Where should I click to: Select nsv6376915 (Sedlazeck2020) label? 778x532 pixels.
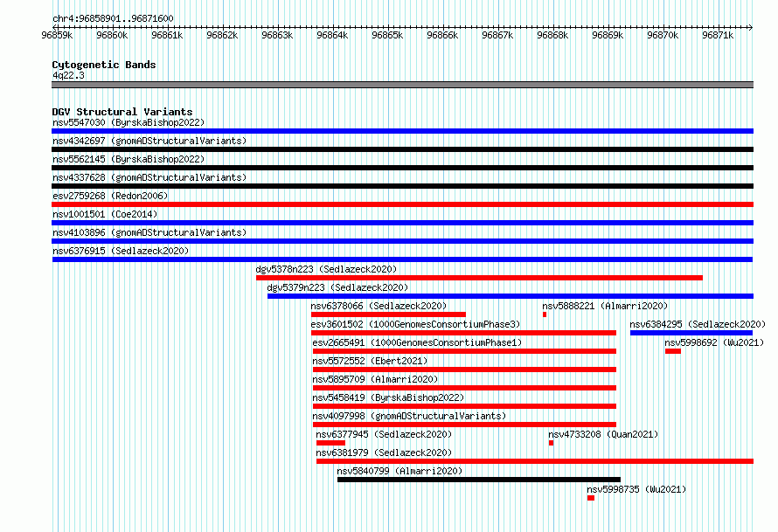point(121,251)
